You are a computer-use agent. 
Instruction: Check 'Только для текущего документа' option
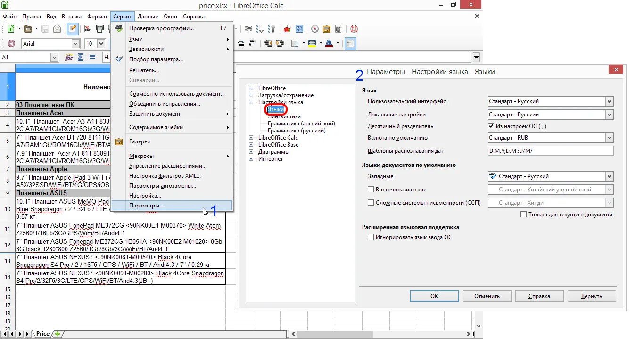click(523, 215)
